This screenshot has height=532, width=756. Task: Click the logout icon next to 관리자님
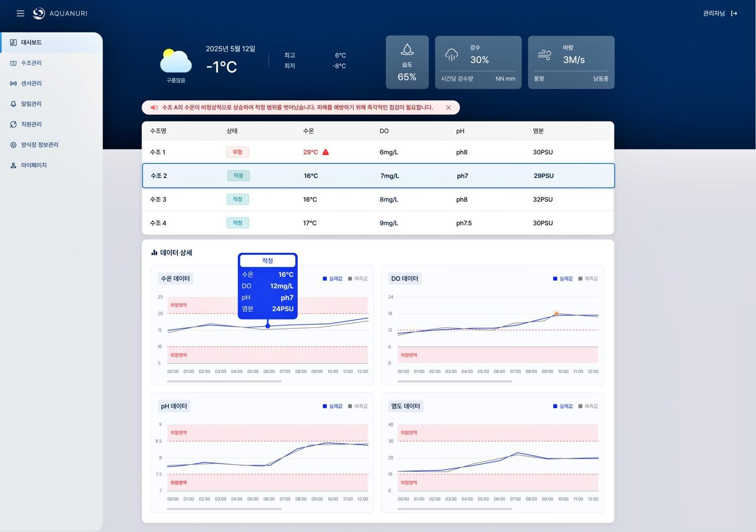pyautogui.click(x=734, y=13)
